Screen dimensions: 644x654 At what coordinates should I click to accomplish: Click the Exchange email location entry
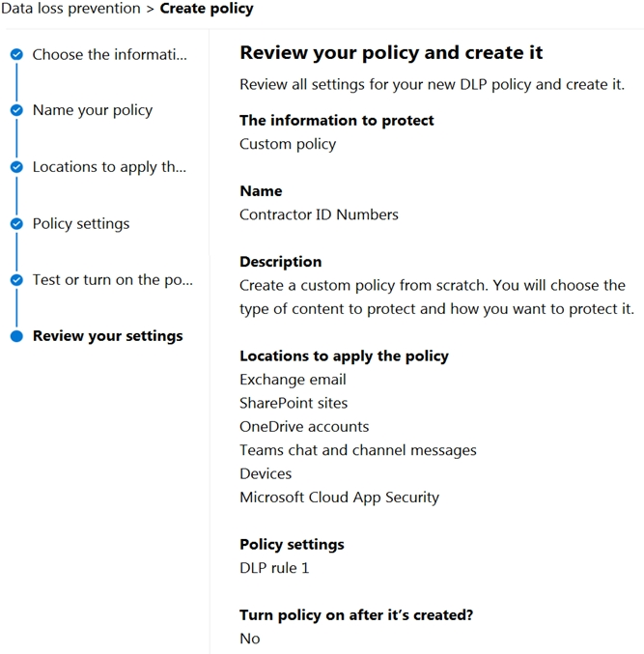click(293, 380)
